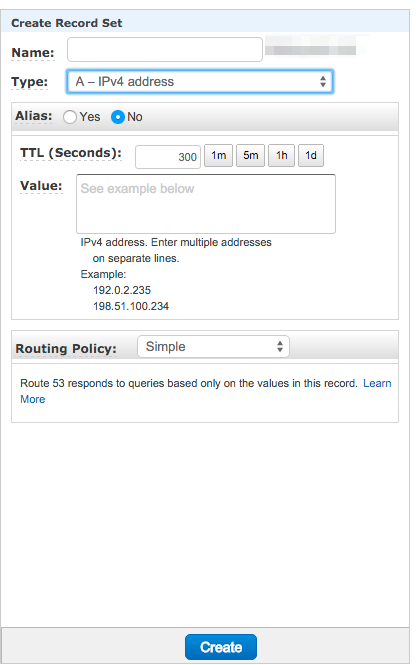Click the Value text area
Viewport: 420px width, 665px height.
tap(206, 204)
